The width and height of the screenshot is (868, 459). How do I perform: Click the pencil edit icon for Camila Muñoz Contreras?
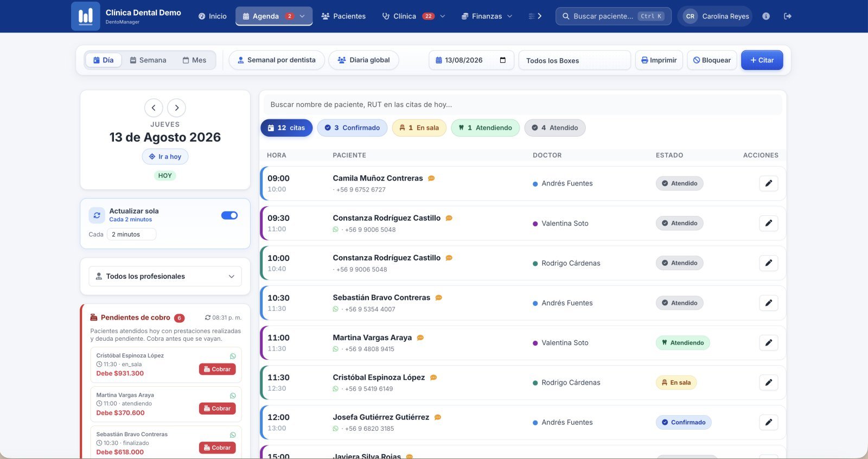click(x=768, y=183)
